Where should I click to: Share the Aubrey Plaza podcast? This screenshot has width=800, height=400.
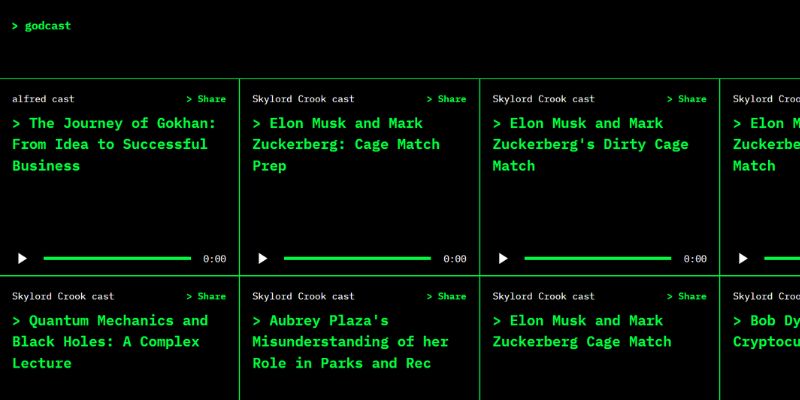[x=446, y=296]
